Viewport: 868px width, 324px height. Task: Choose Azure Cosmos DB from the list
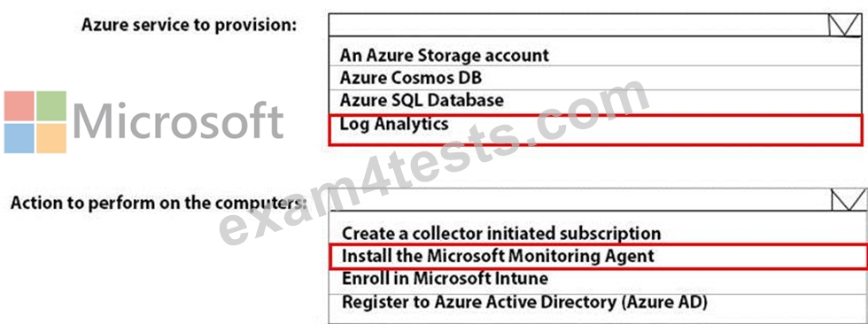[411, 78]
